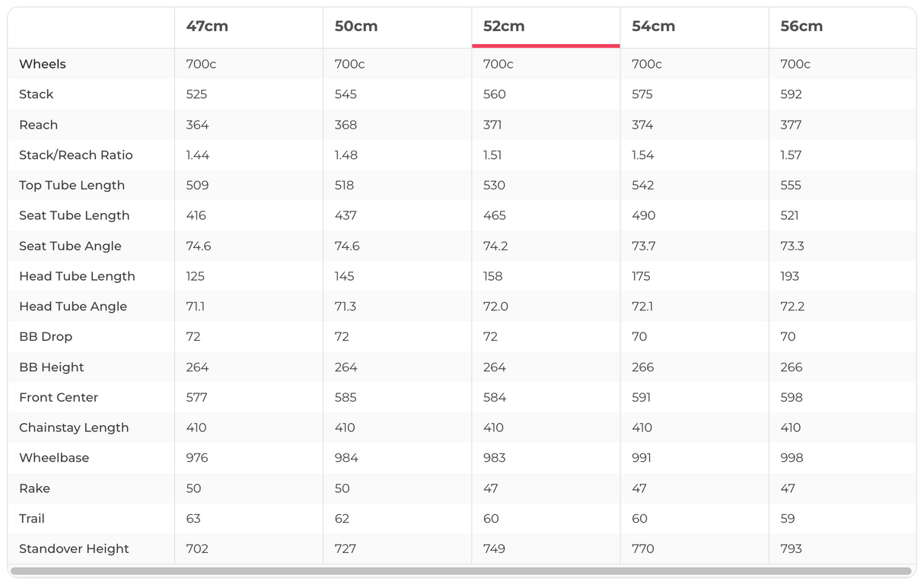This screenshot has height=585, width=924.
Task: Click the Wheels row label
Action: pos(43,64)
